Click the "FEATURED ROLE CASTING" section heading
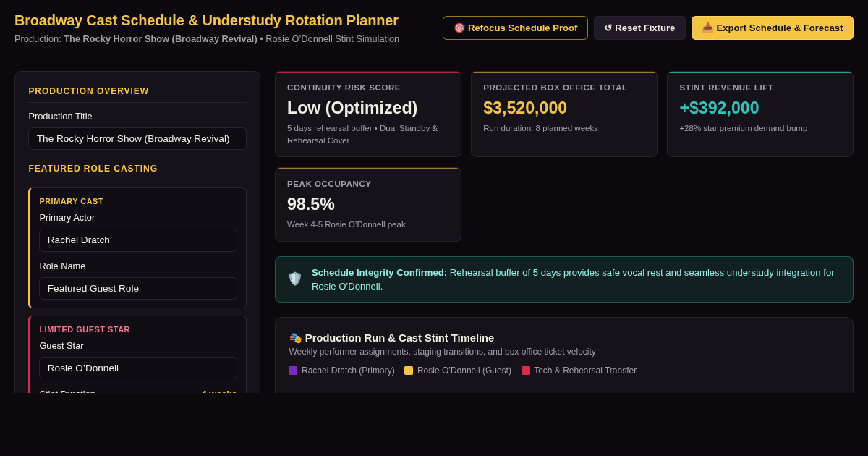This screenshot has width=868, height=456. coord(93,169)
